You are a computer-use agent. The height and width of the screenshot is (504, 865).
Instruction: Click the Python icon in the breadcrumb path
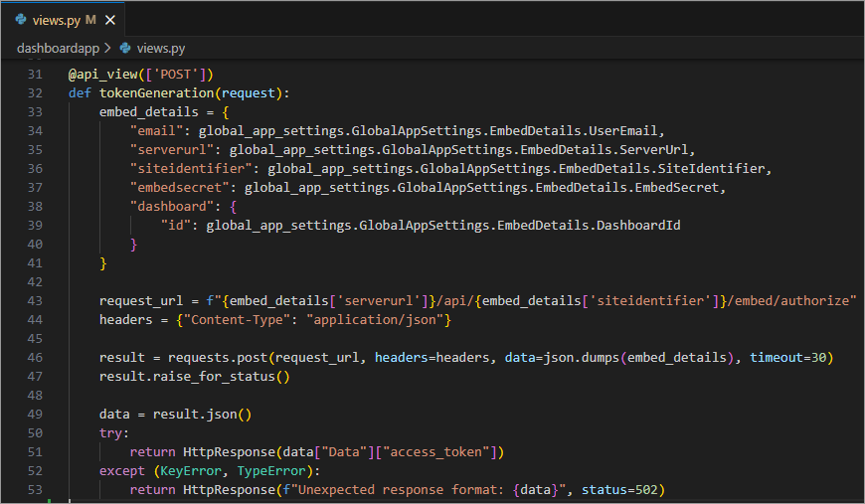(x=125, y=48)
